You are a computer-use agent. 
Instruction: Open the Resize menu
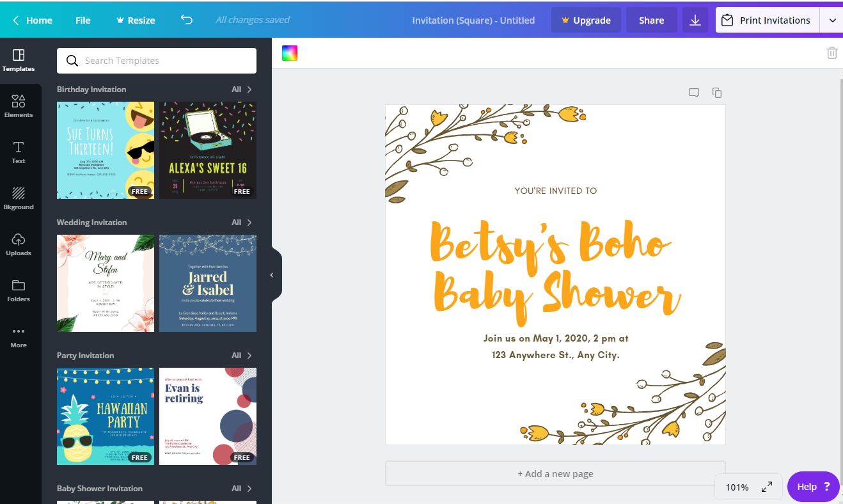pyautogui.click(x=135, y=20)
